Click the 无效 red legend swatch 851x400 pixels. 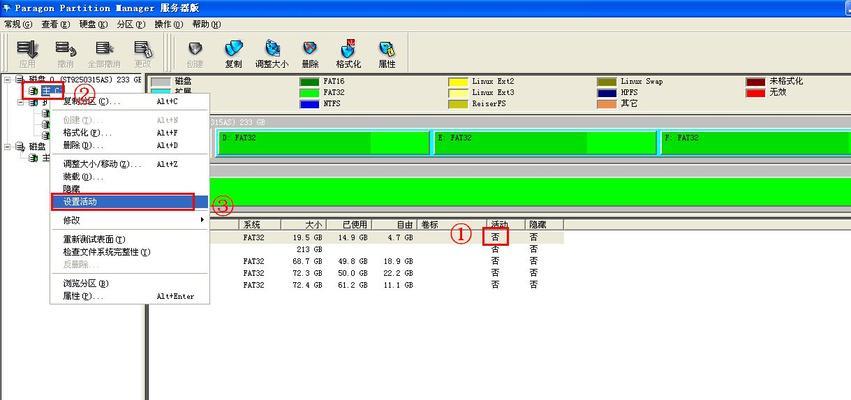(755, 93)
